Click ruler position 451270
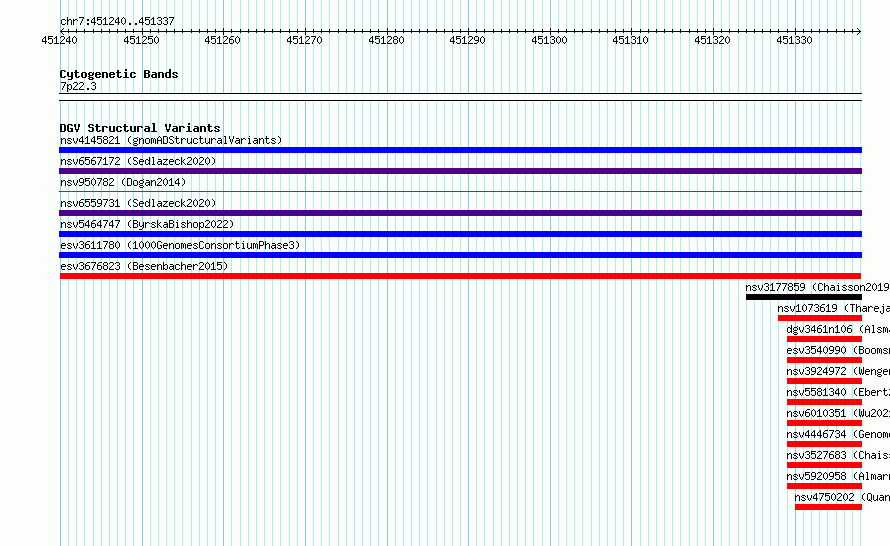 304,40
